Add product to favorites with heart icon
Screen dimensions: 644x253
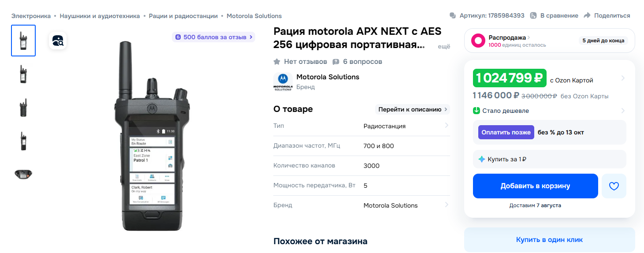pos(614,186)
